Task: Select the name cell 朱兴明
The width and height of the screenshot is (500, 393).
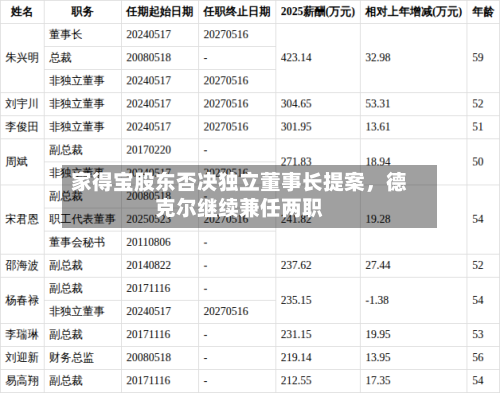Action: (22, 58)
